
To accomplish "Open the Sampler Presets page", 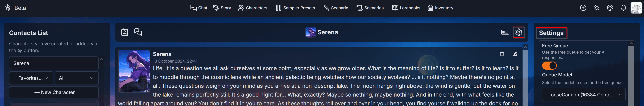I will pyautogui.click(x=295, y=8).
